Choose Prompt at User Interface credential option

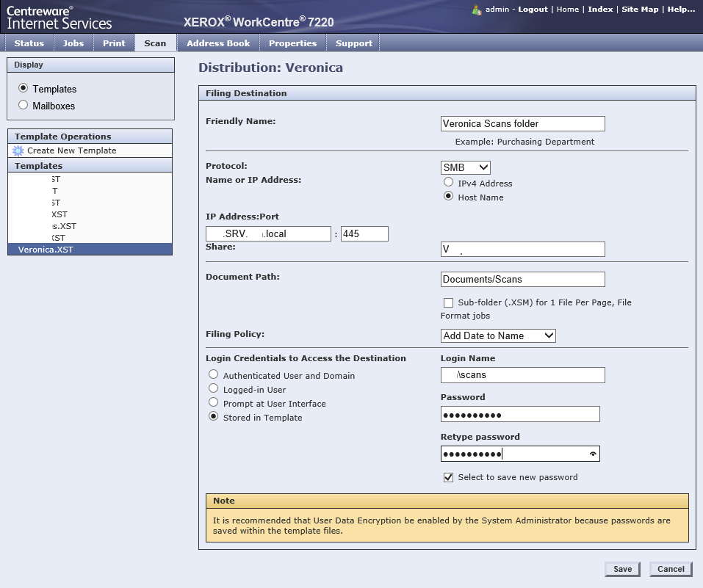(213, 402)
